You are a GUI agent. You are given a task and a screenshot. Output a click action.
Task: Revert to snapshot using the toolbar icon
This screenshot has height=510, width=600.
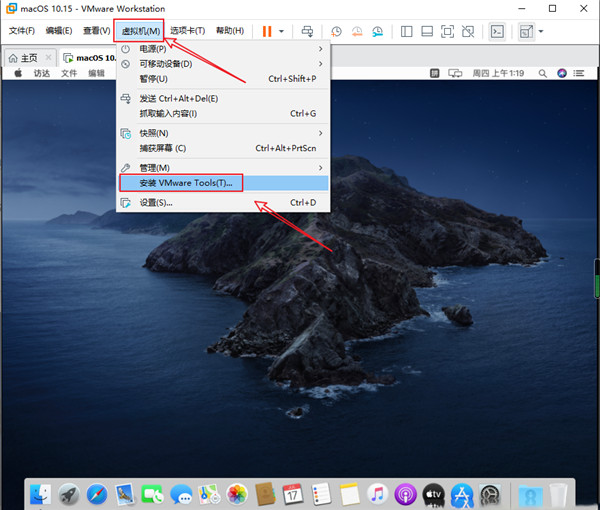(x=357, y=31)
